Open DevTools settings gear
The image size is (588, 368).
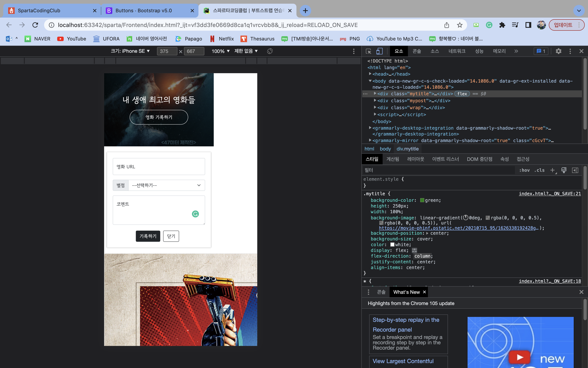coord(558,51)
